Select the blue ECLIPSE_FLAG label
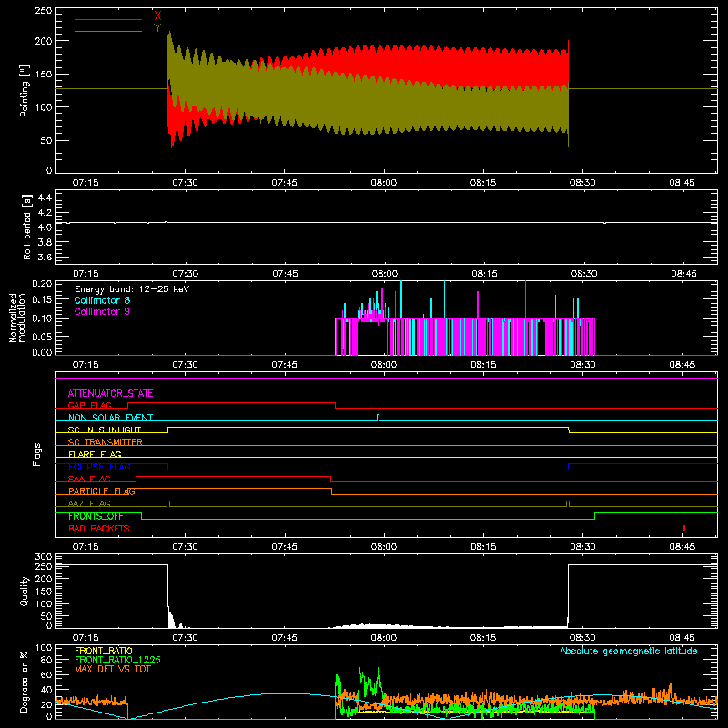The height and width of the screenshot is (728, 728). (x=99, y=467)
